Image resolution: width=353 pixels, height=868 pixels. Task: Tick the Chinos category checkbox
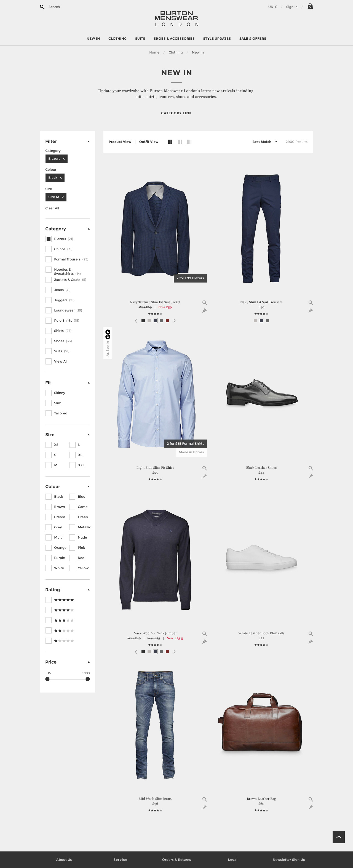49,249
